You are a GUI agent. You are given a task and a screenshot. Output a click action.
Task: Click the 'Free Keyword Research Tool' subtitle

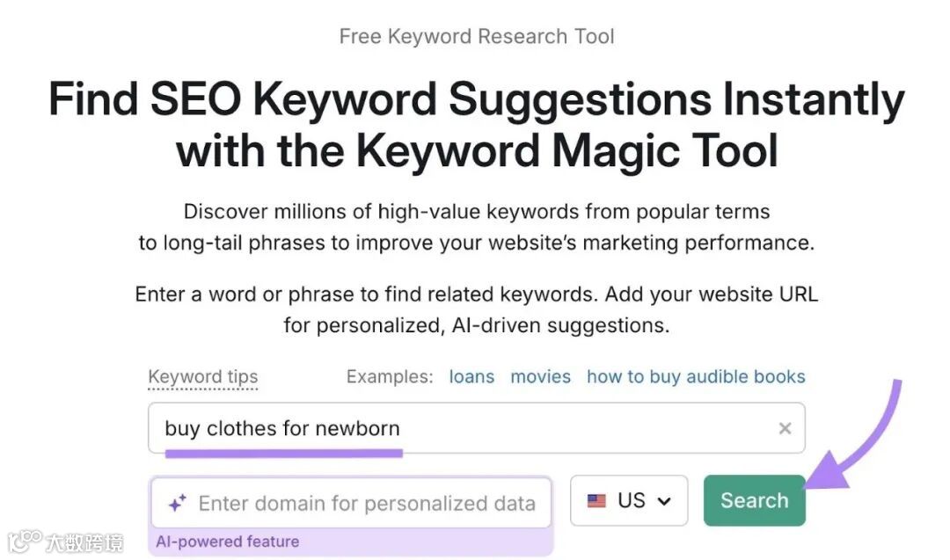coord(476,37)
